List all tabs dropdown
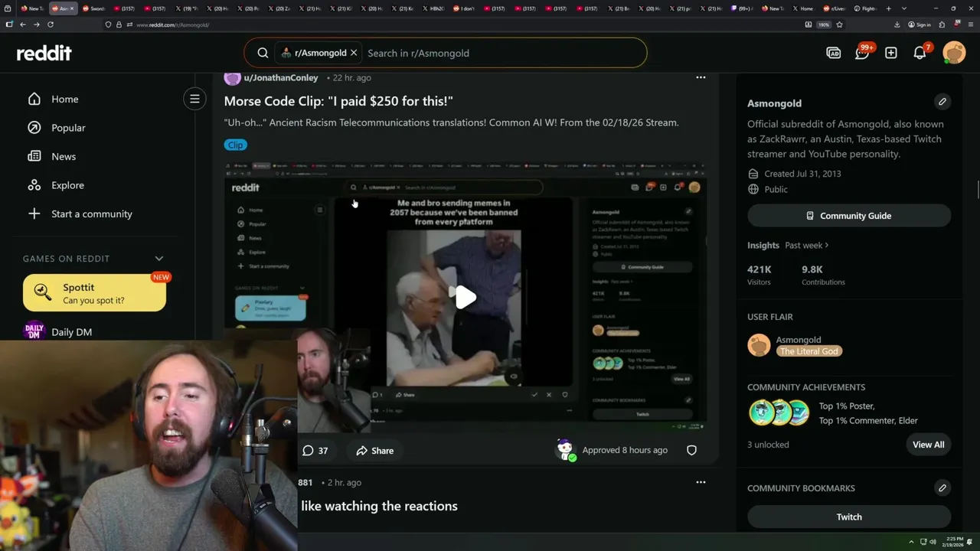 (904, 8)
